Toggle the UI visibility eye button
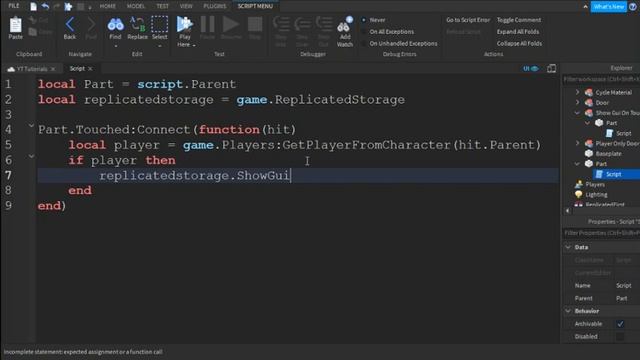The image size is (640, 360). 531,69
